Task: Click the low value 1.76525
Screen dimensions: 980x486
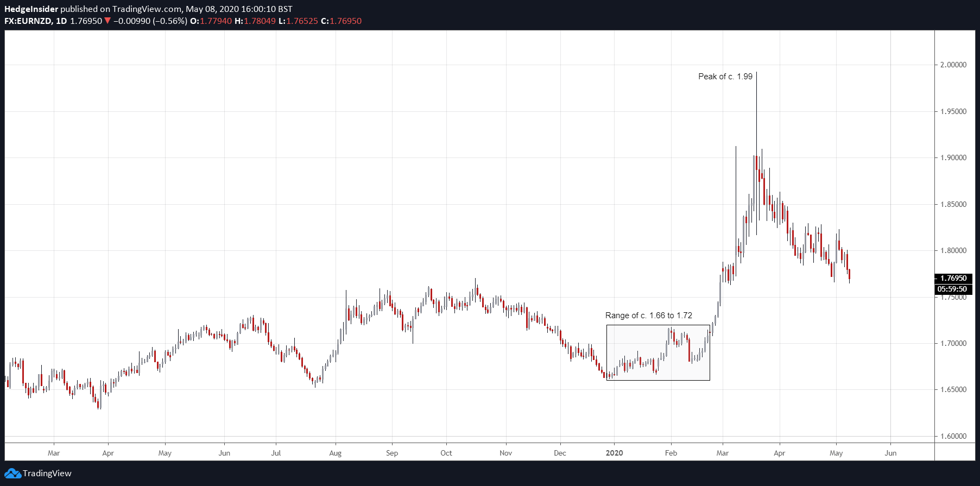Action: [x=302, y=21]
